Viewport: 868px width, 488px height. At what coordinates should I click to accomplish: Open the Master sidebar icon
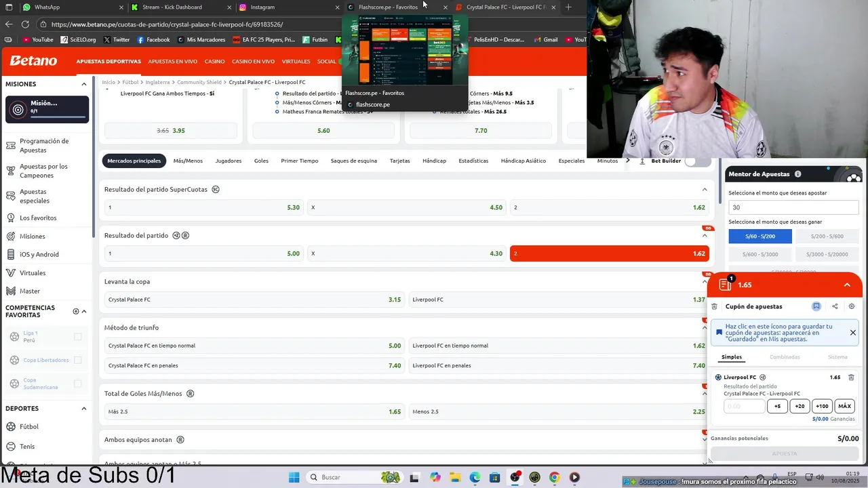point(11,291)
